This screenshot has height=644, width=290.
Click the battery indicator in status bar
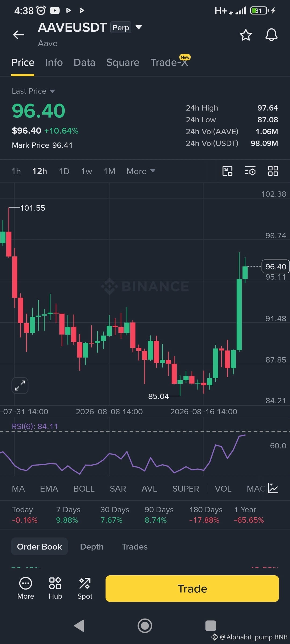pyautogui.click(x=259, y=10)
